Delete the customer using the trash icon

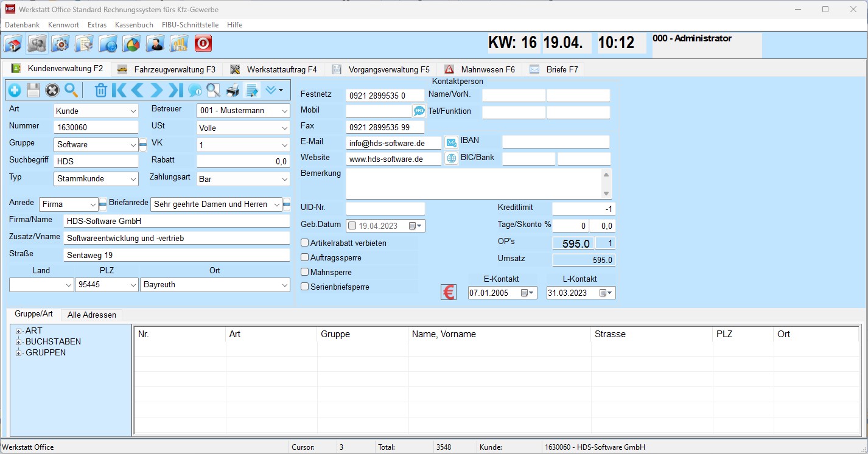[x=101, y=91]
